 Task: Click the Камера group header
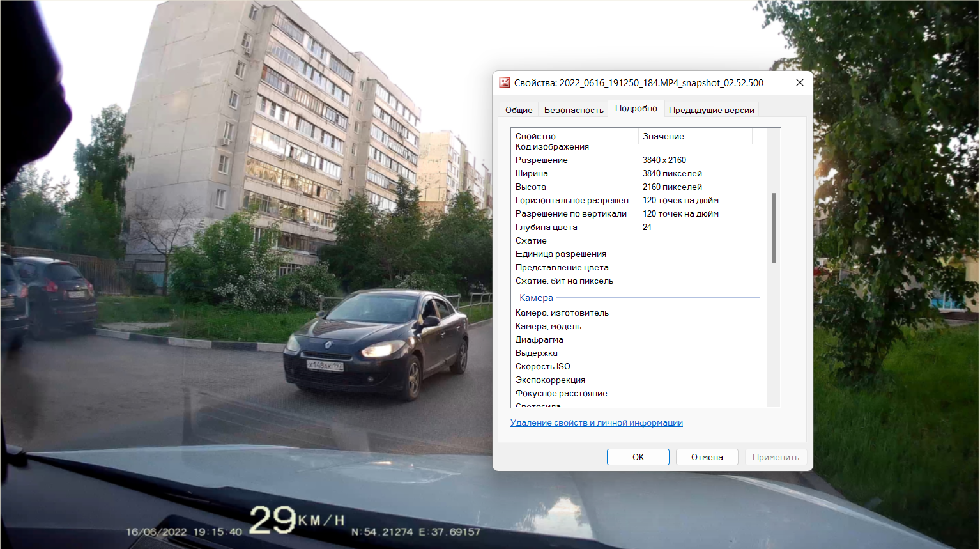(x=536, y=298)
